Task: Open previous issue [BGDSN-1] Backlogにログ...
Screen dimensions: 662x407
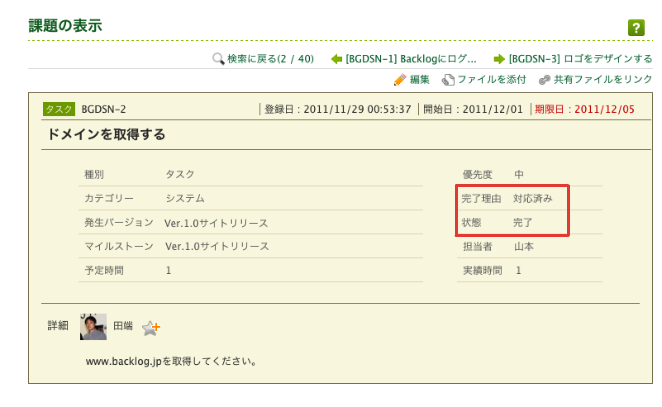Action: click(x=411, y=59)
